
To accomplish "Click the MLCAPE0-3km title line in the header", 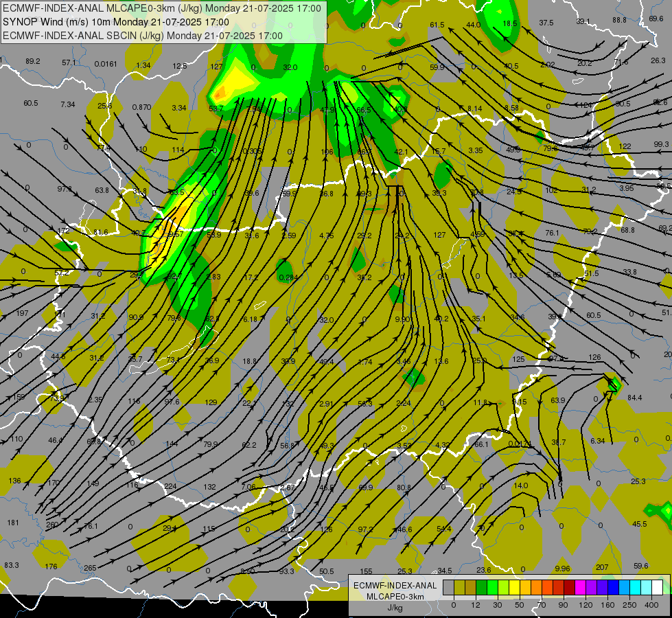I will [x=162, y=8].
